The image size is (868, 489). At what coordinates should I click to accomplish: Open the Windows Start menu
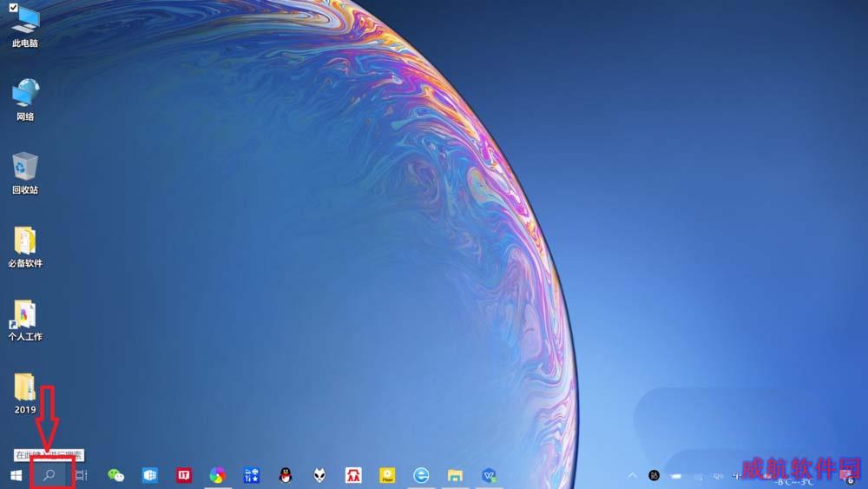tap(16, 475)
